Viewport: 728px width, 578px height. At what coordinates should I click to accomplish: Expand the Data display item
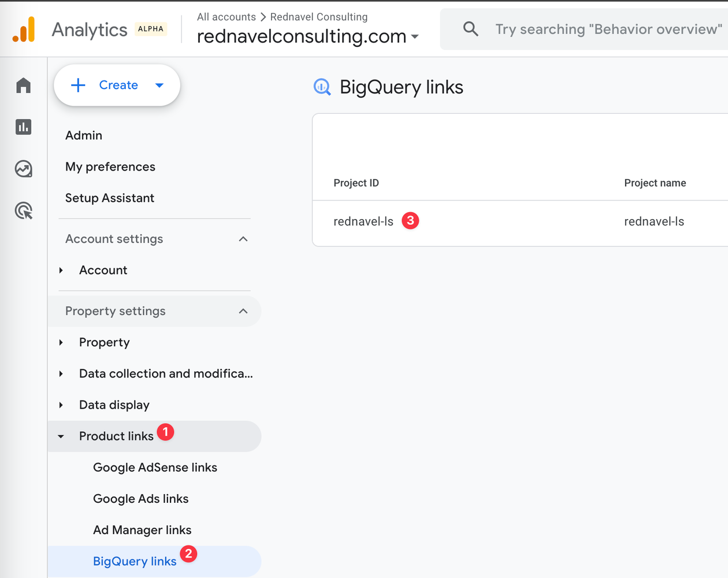(61, 405)
